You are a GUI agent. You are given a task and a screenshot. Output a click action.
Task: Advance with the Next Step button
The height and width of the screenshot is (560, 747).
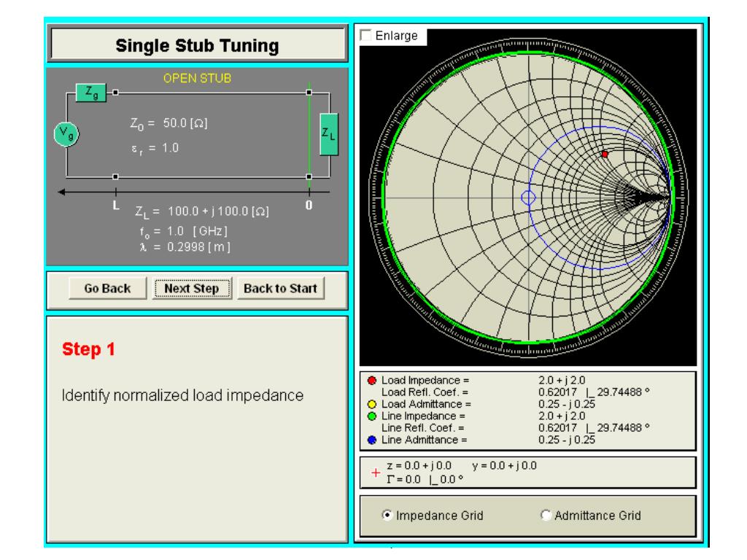[x=192, y=288]
